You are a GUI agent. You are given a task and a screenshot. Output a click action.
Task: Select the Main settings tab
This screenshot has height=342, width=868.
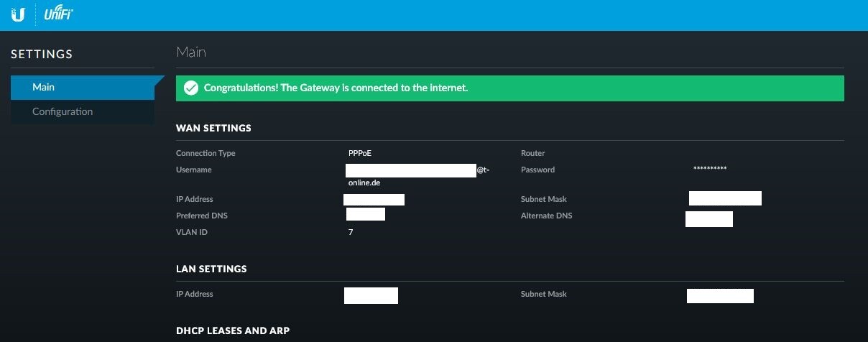click(83, 87)
